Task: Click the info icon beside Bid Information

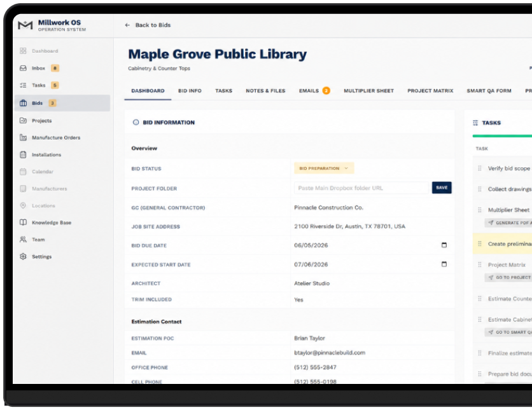Action: tap(136, 122)
